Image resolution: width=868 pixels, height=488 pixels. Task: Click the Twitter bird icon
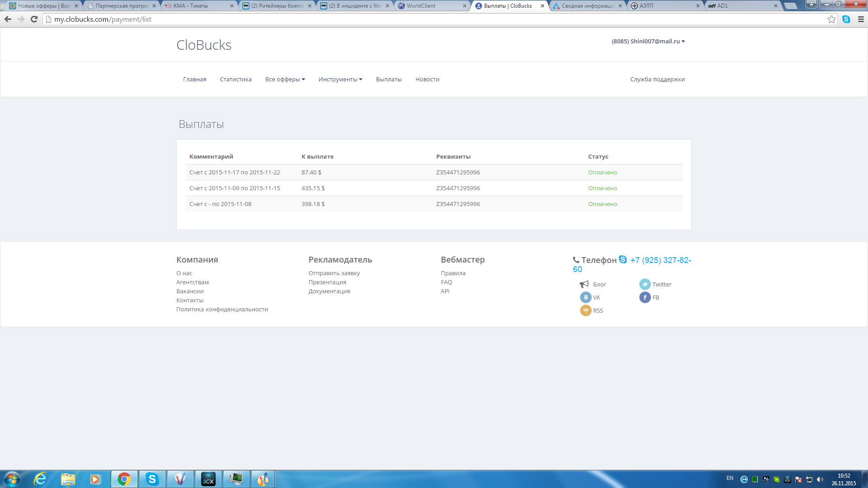click(x=645, y=284)
